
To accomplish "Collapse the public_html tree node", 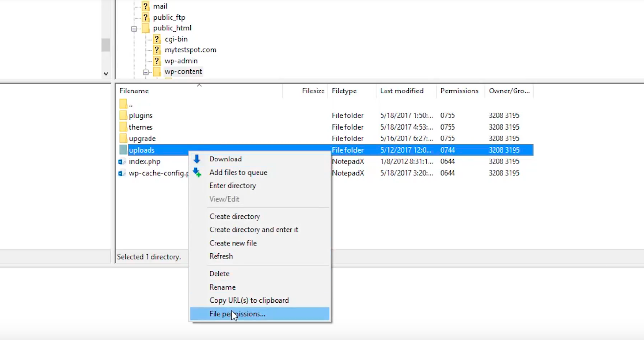I will 134,28.
